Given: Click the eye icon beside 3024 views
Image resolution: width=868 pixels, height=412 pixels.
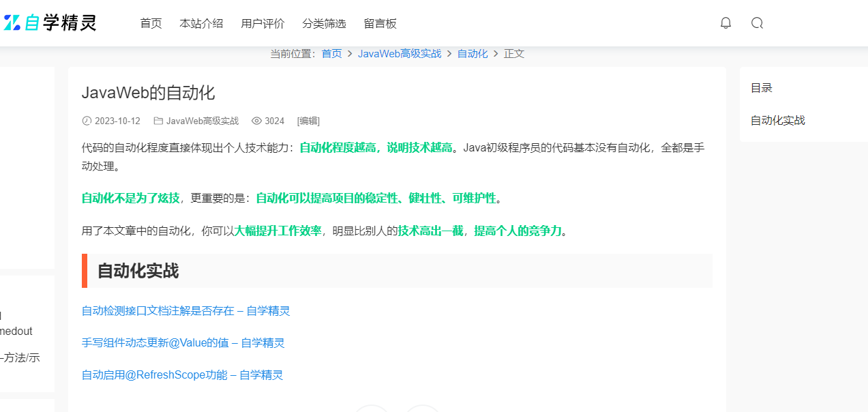Looking at the screenshot, I should [257, 121].
